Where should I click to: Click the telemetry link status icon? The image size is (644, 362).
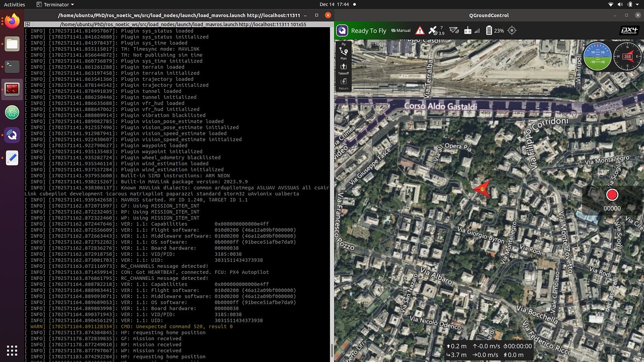(454, 30)
